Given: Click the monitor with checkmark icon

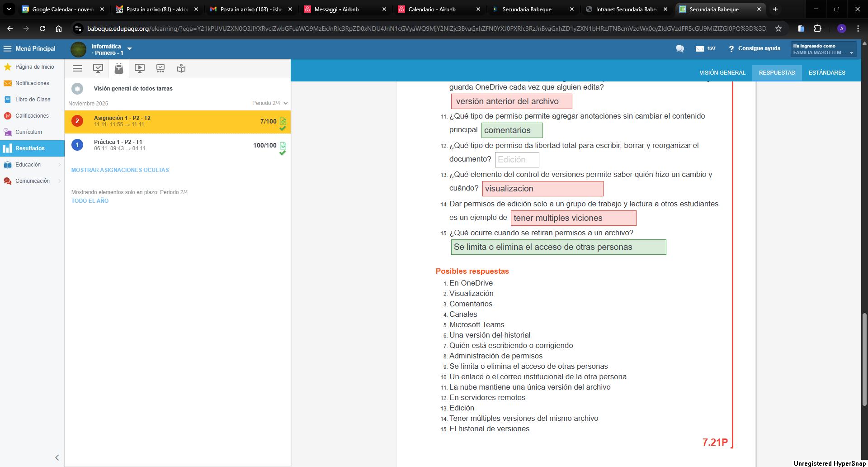Looking at the screenshot, I should pos(98,68).
